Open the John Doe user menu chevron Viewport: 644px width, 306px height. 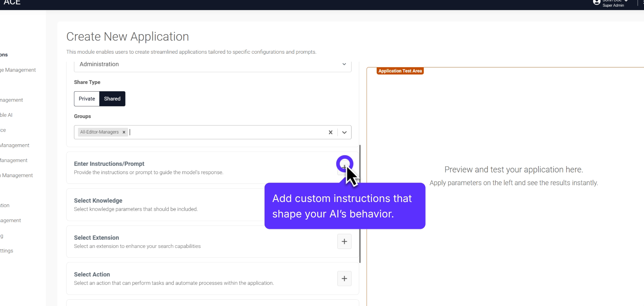point(626,1)
